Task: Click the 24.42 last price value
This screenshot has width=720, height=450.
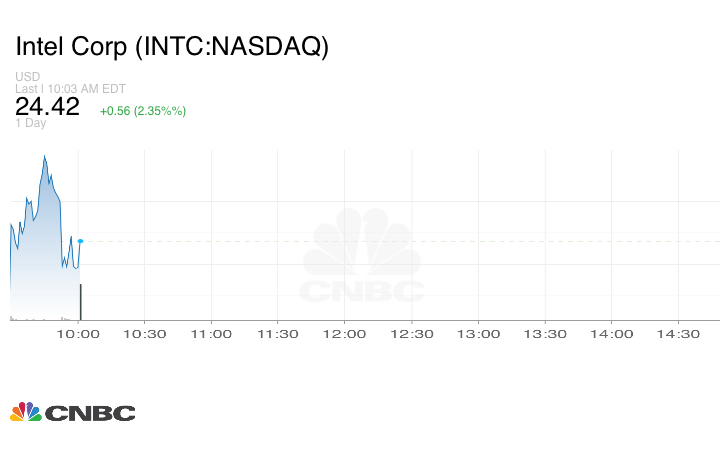Action: pyautogui.click(x=47, y=107)
